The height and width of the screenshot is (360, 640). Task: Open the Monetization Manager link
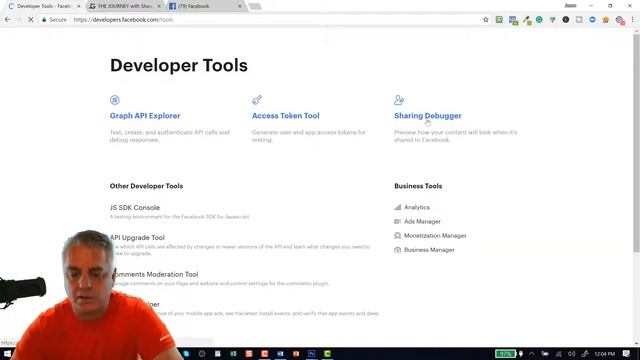point(435,236)
